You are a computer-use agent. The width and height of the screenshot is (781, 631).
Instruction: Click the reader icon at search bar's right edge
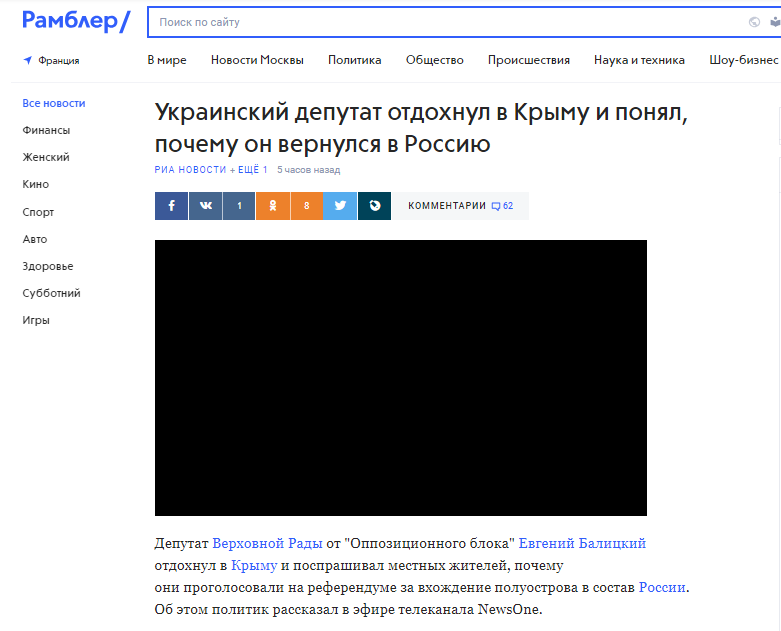click(x=773, y=22)
